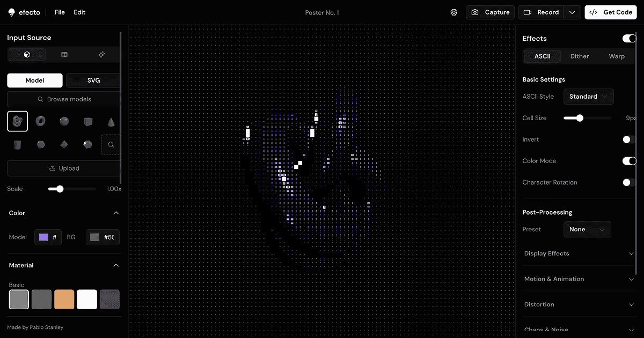Click the purple Model color swatch

pos(43,237)
